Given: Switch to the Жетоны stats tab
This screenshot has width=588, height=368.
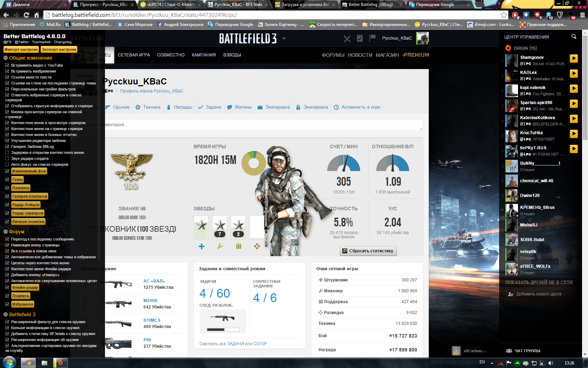Looking at the screenshot, I should pyautogui.click(x=239, y=107).
